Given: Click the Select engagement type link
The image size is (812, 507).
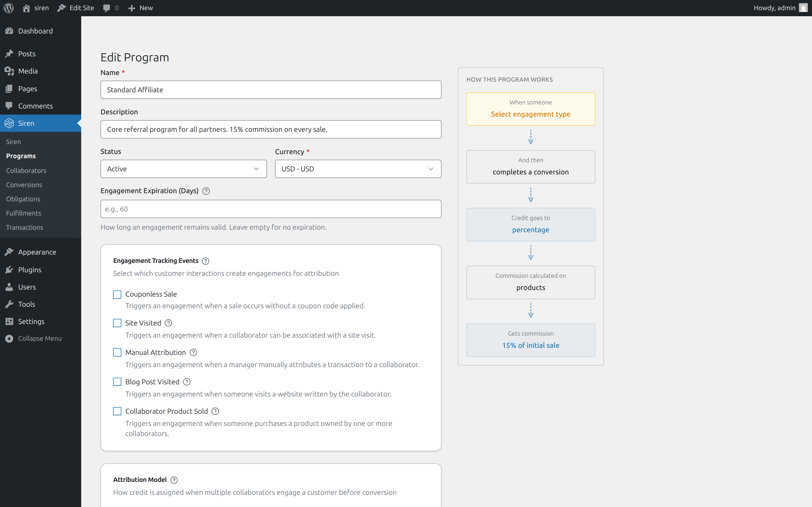Looking at the screenshot, I should tap(531, 114).
